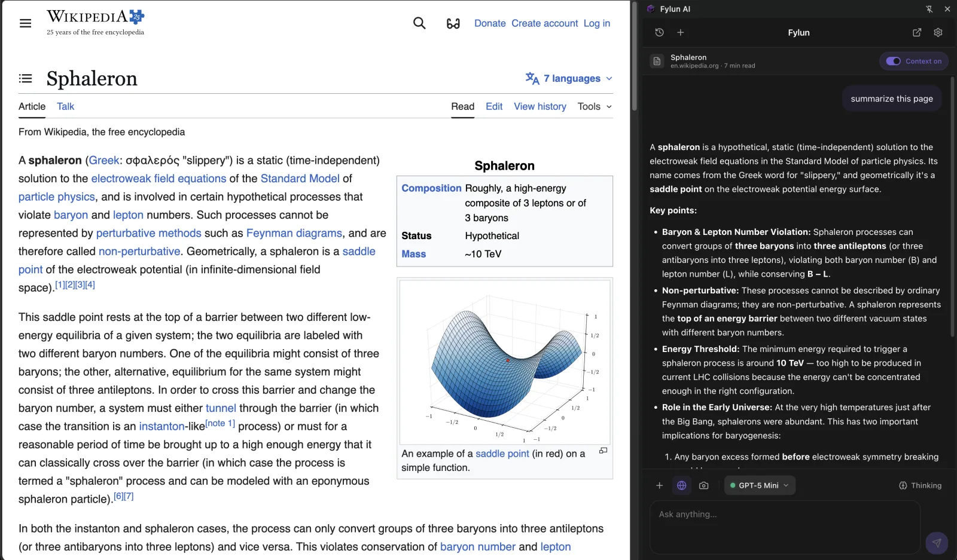Pin the Fylun AI side panel
This screenshot has height=560, width=957.
pyautogui.click(x=929, y=9)
